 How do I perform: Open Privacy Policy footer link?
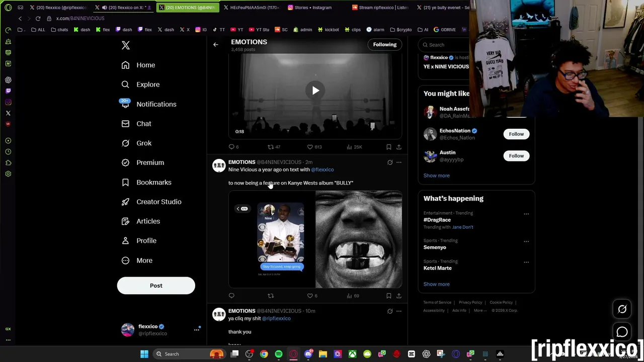coord(470,303)
